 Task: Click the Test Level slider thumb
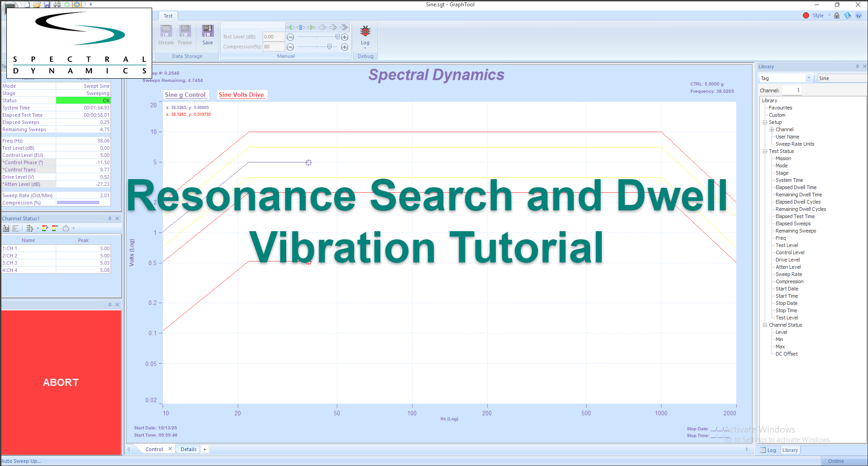[x=337, y=37]
